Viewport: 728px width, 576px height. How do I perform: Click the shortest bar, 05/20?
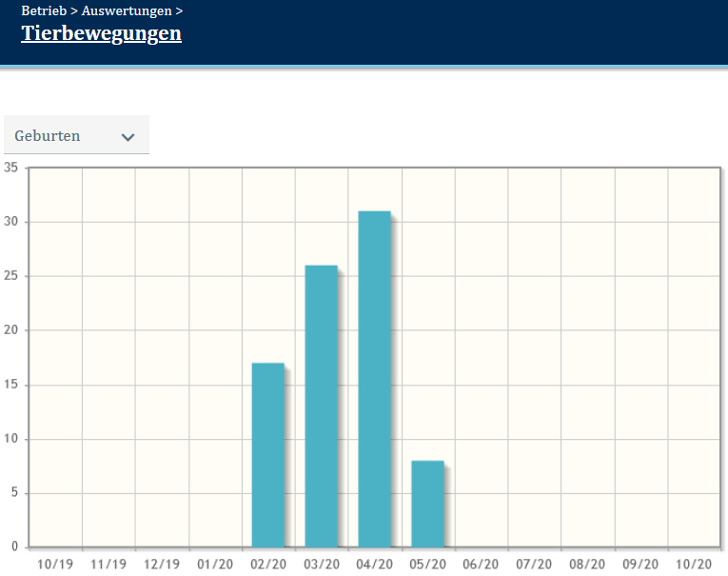428,504
